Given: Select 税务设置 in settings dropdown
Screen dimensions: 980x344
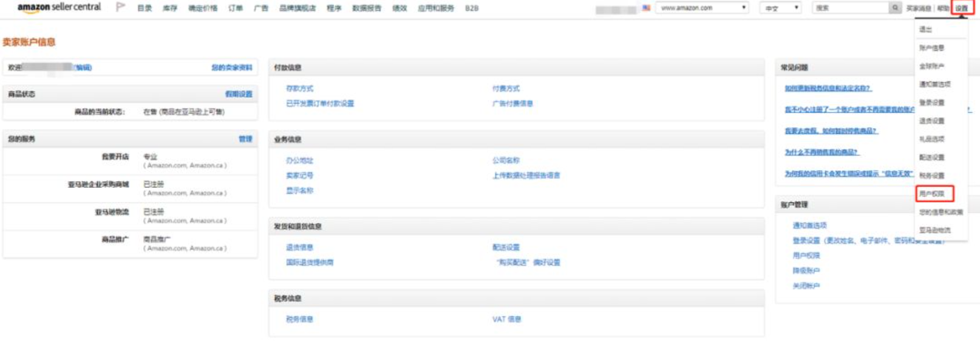Looking at the screenshot, I should pos(931,175).
